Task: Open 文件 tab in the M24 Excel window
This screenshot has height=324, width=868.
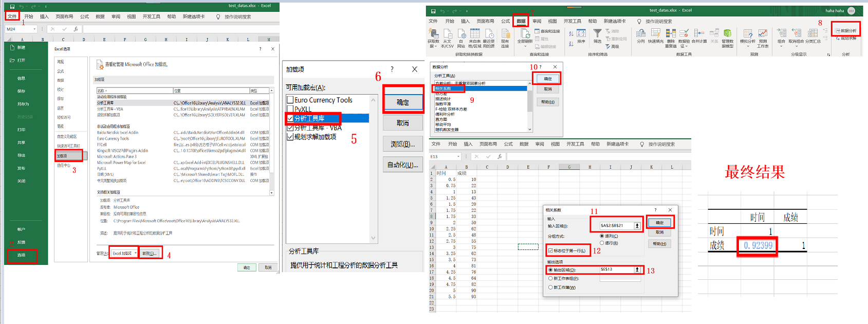Action: click(x=12, y=16)
